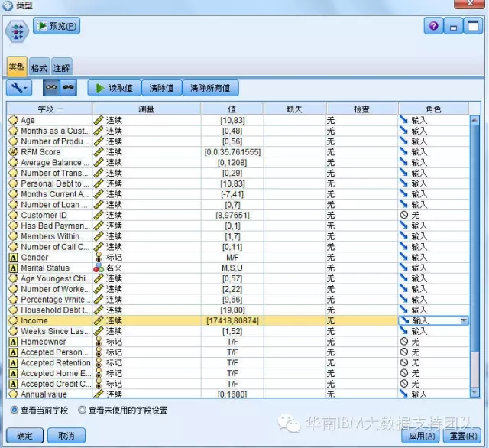
Task: Click the Age field icon
Action: click(14, 120)
